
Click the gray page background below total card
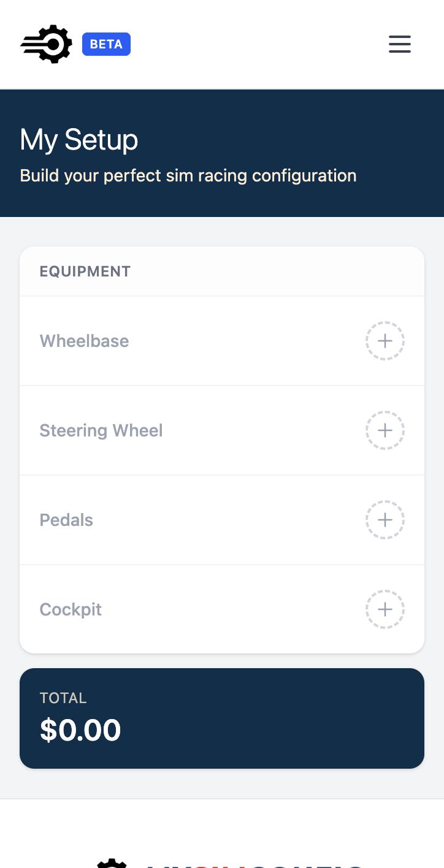(222, 783)
